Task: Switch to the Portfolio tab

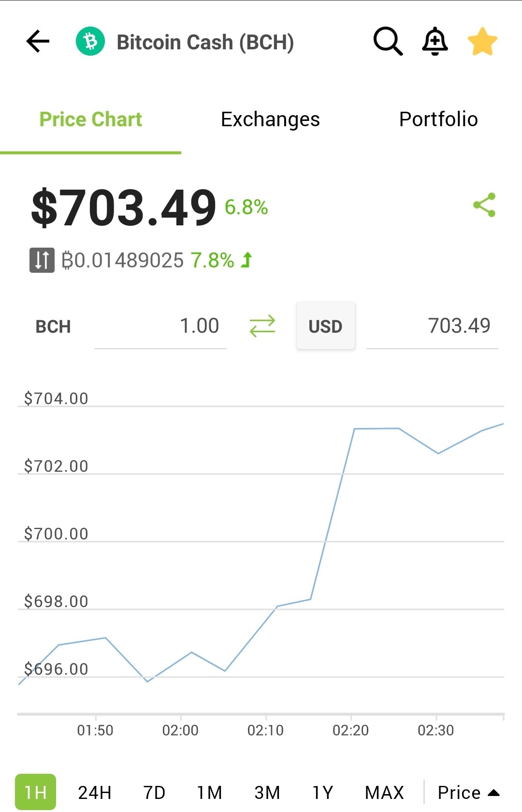Action: tap(438, 119)
